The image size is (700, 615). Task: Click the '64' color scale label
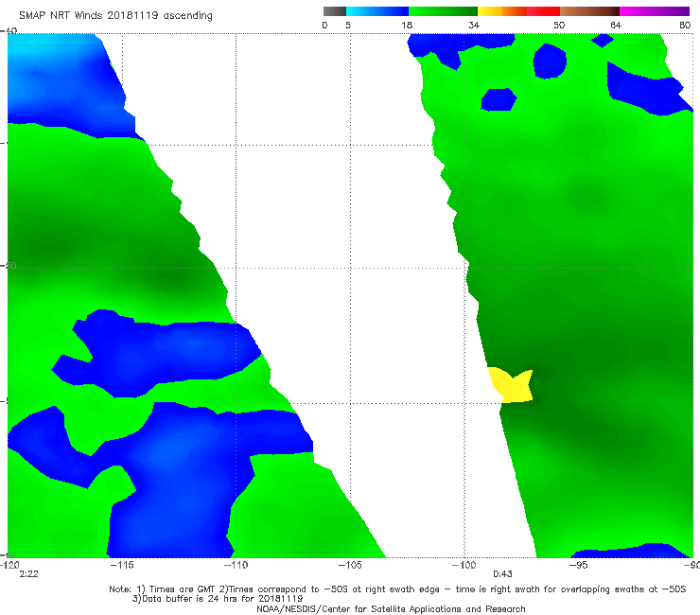[x=616, y=26]
